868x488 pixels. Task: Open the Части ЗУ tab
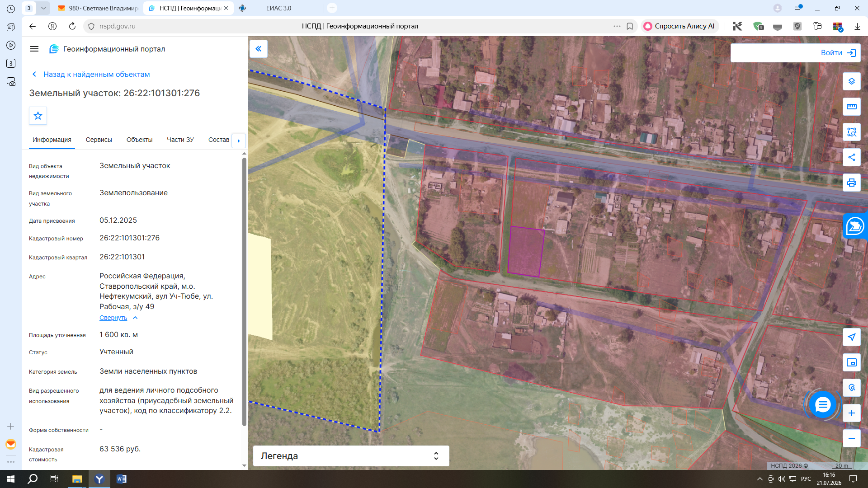pos(180,140)
